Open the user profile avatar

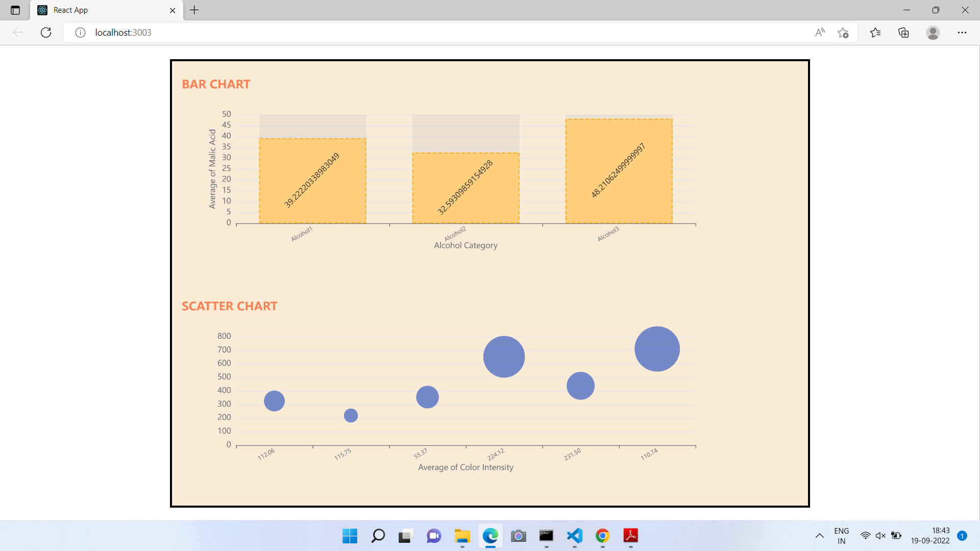click(933, 33)
